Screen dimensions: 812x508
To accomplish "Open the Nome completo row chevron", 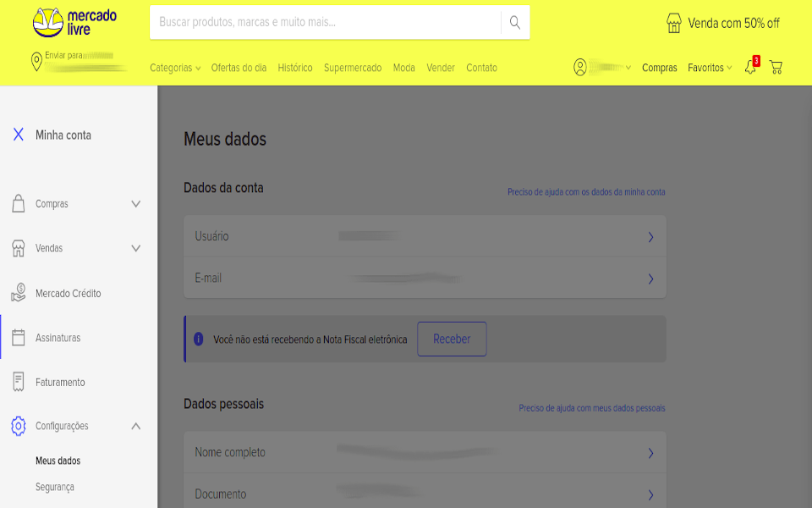I will coord(650,453).
